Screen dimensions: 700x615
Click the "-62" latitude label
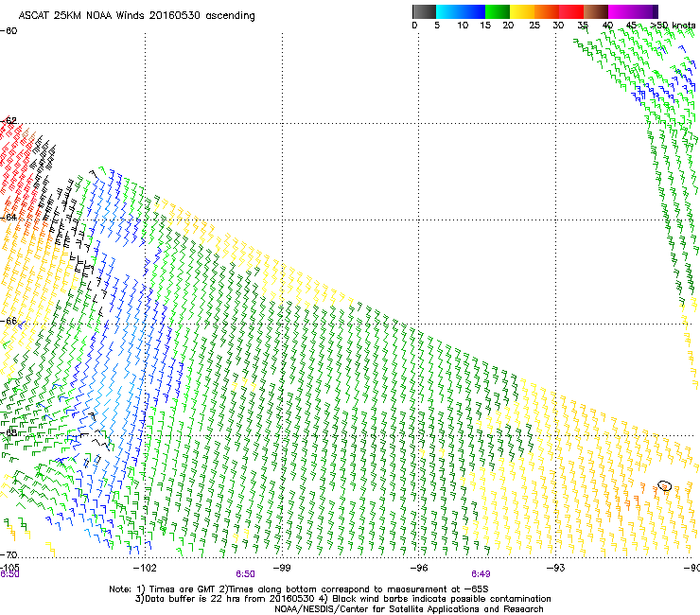click(x=9, y=120)
